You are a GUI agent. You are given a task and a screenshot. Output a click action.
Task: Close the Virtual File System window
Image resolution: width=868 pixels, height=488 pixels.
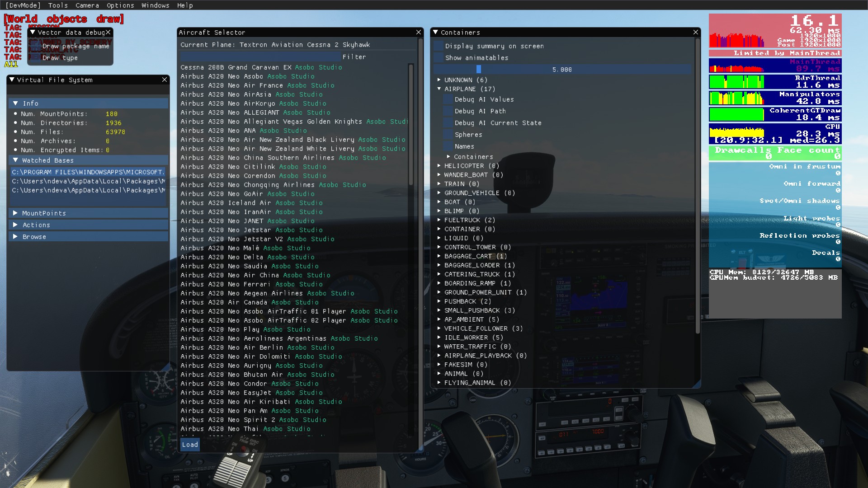[x=165, y=80]
